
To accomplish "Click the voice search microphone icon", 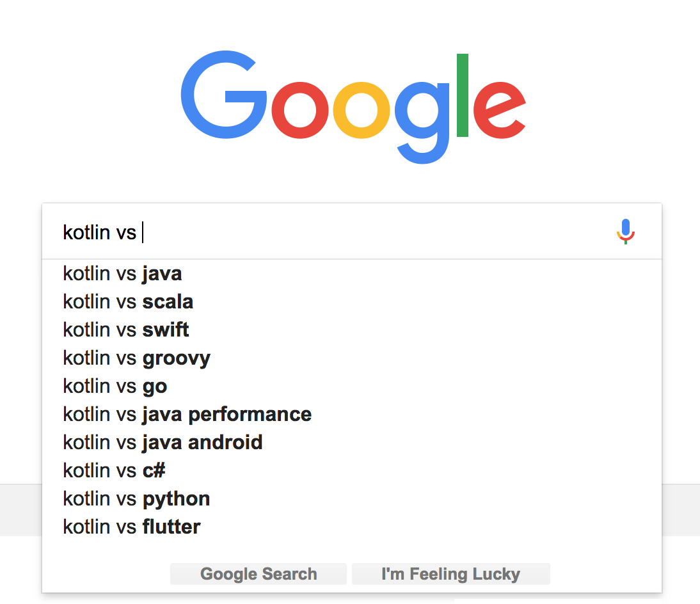I will coord(625,231).
